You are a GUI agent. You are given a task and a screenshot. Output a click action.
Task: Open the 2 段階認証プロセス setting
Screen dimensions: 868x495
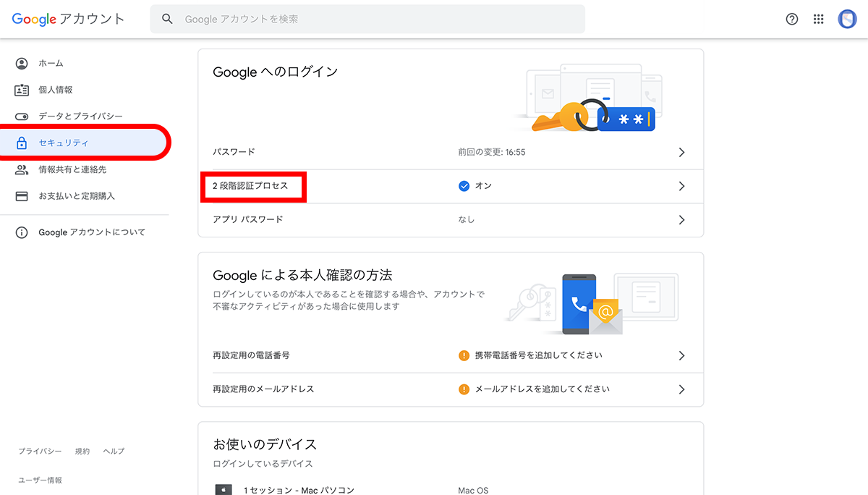tap(451, 186)
